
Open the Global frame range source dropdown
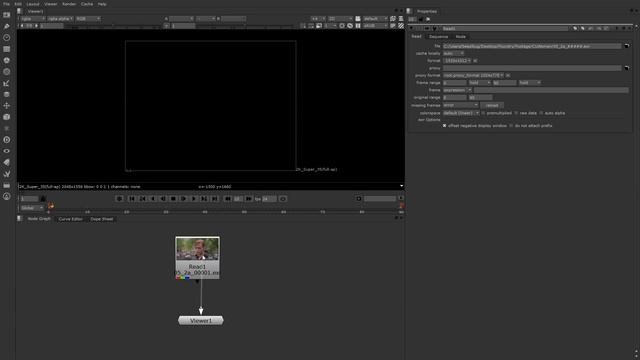point(31,208)
